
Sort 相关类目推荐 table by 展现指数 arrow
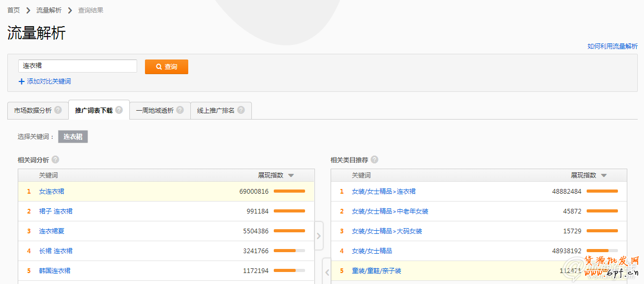tap(604, 175)
